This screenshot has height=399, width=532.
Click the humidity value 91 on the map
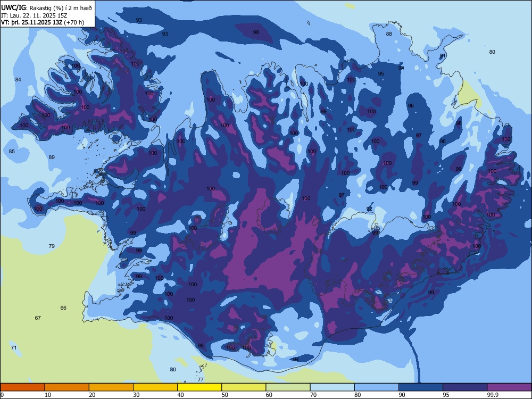[443, 56]
